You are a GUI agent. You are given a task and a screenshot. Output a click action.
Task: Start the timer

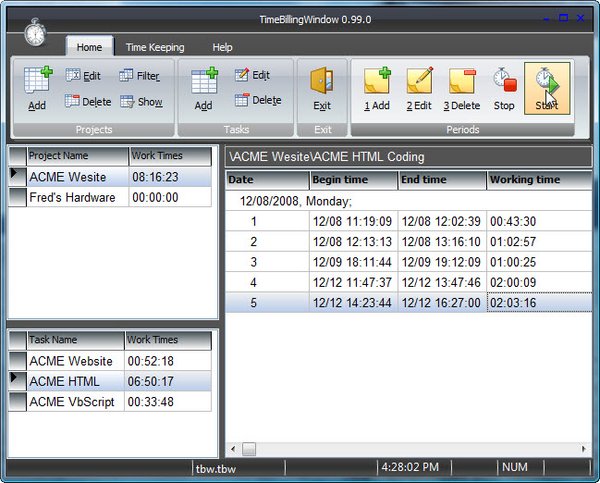click(547, 88)
